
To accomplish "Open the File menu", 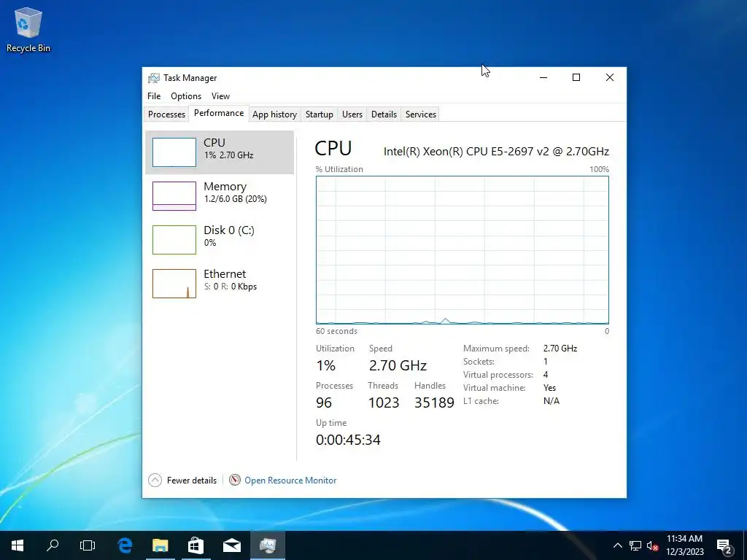I will (154, 96).
